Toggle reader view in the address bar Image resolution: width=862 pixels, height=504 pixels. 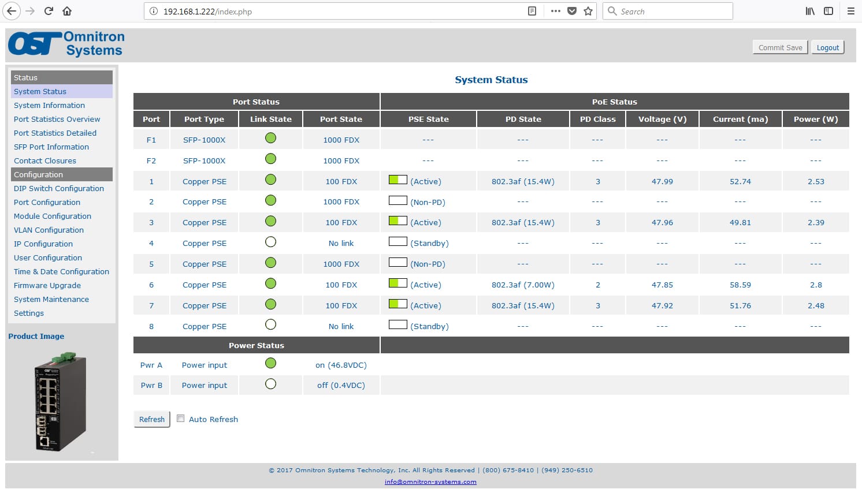(532, 11)
